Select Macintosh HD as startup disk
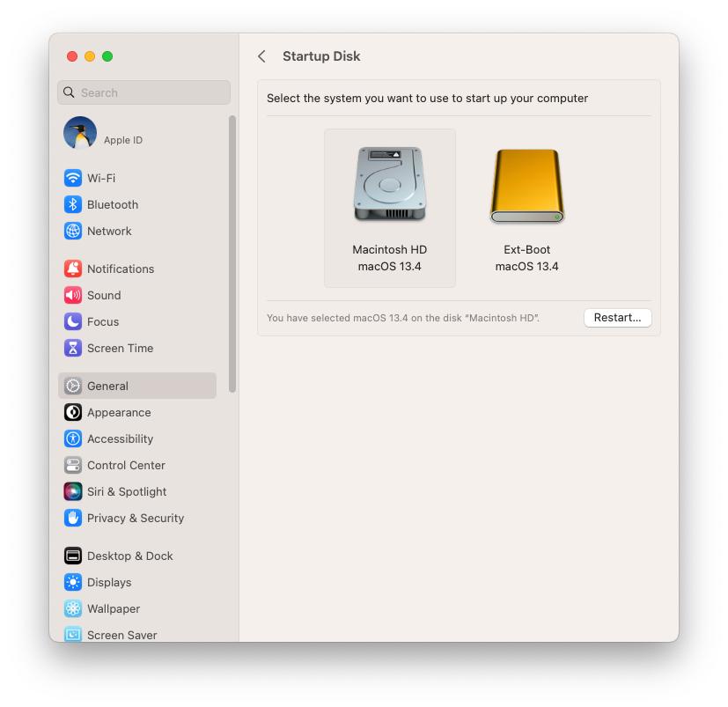 tap(389, 208)
